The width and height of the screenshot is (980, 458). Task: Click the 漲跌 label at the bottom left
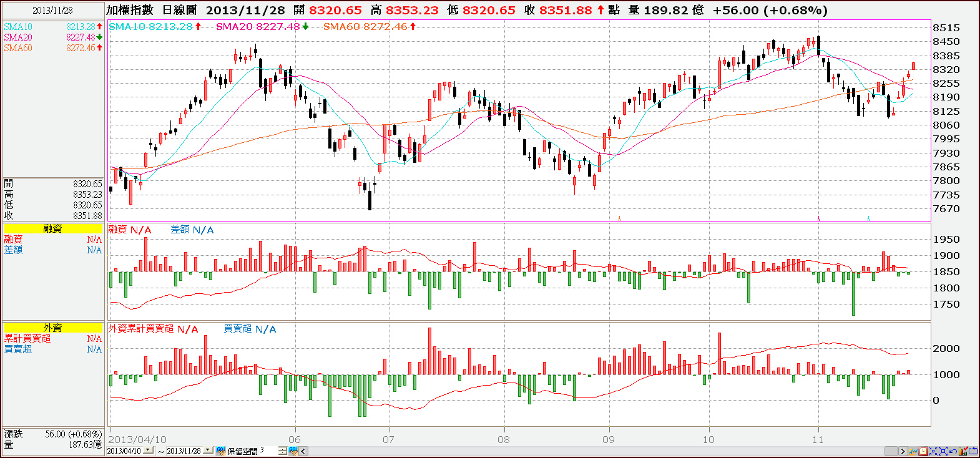pyautogui.click(x=13, y=434)
